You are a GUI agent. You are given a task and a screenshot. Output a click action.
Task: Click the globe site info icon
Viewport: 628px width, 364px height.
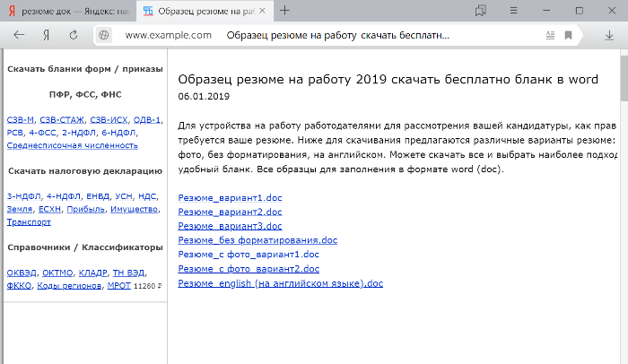coord(104,35)
